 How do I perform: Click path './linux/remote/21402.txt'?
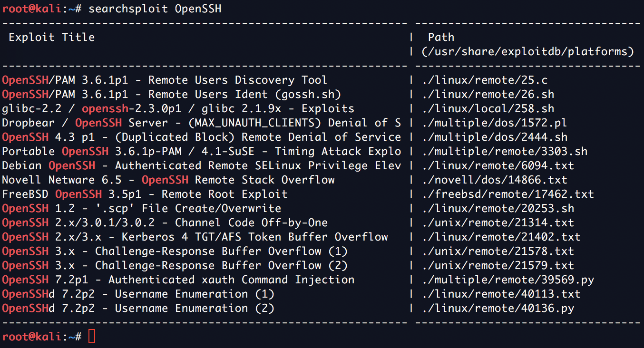coord(501,237)
